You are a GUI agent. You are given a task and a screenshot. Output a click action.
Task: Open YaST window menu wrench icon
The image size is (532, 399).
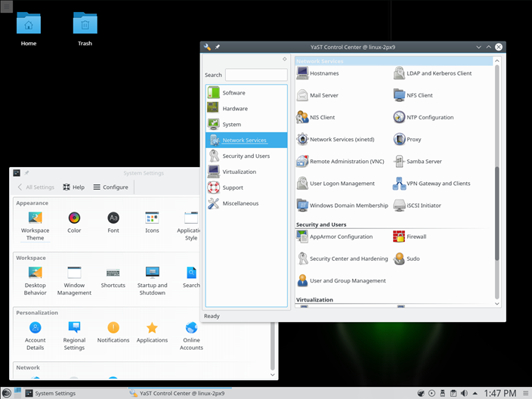(207, 47)
